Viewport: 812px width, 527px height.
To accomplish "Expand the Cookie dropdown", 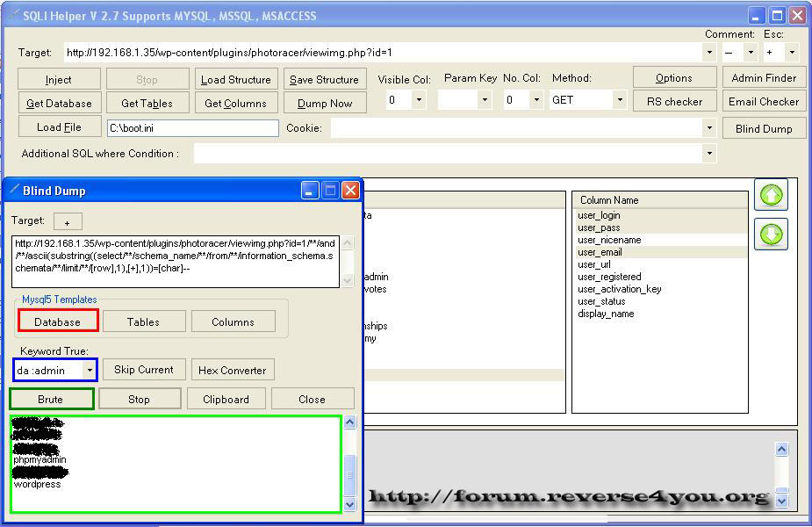I will [709, 128].
